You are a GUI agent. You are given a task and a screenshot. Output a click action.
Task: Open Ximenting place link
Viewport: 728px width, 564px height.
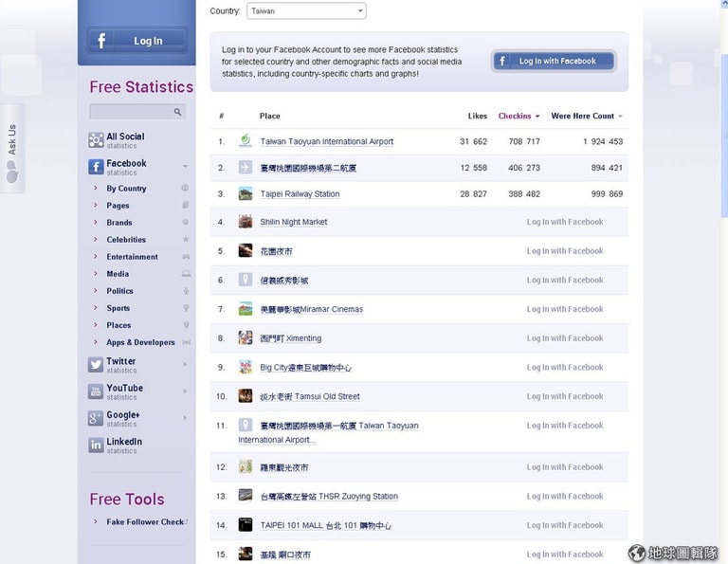pyautogui.click(x=291, y=338)
